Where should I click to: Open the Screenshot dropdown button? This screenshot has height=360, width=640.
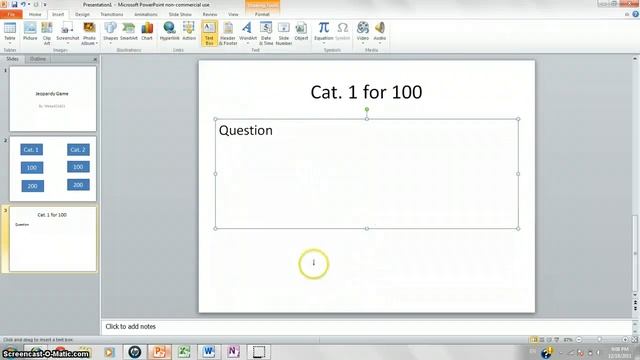coord(67,33)
